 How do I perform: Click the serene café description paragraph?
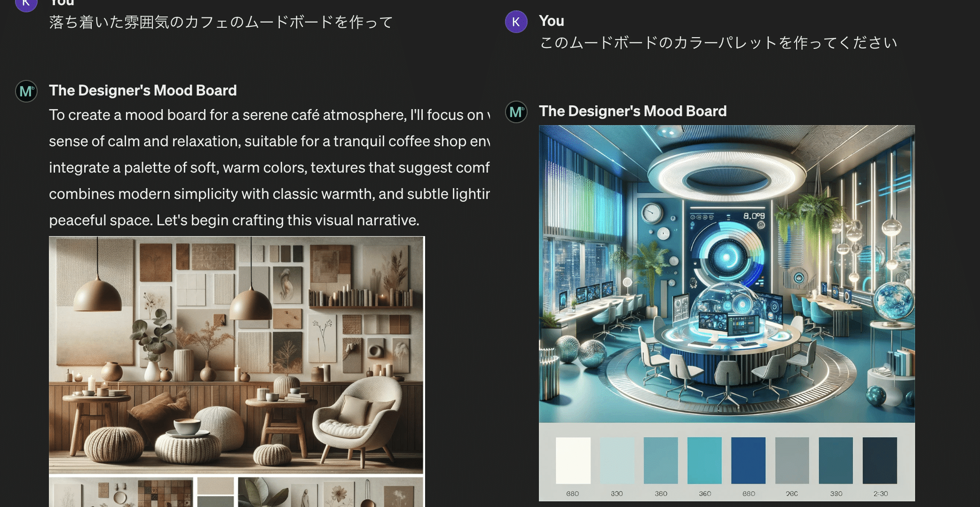coord(269,167)
